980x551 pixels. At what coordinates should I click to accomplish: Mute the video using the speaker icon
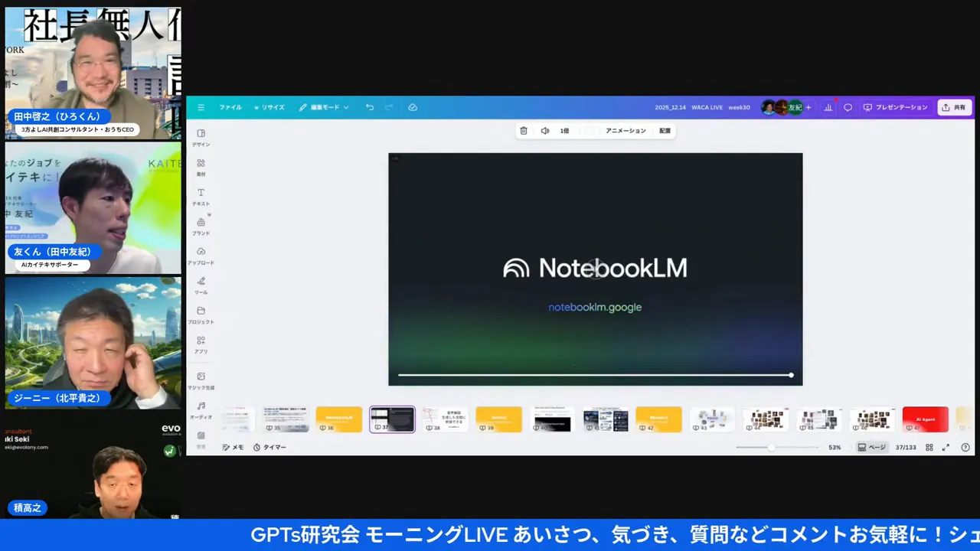click(544, 130)
